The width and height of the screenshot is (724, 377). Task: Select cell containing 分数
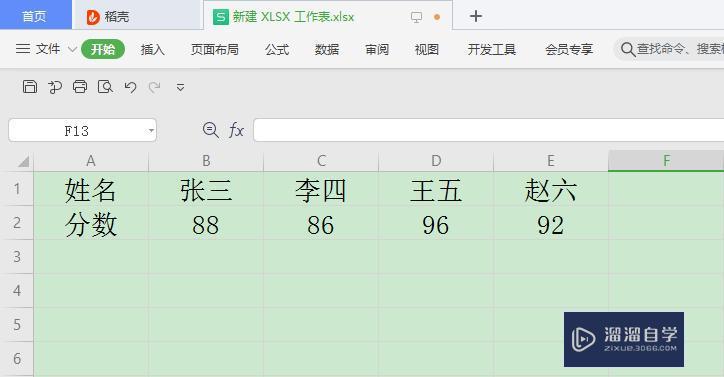(x=91, y=223)
